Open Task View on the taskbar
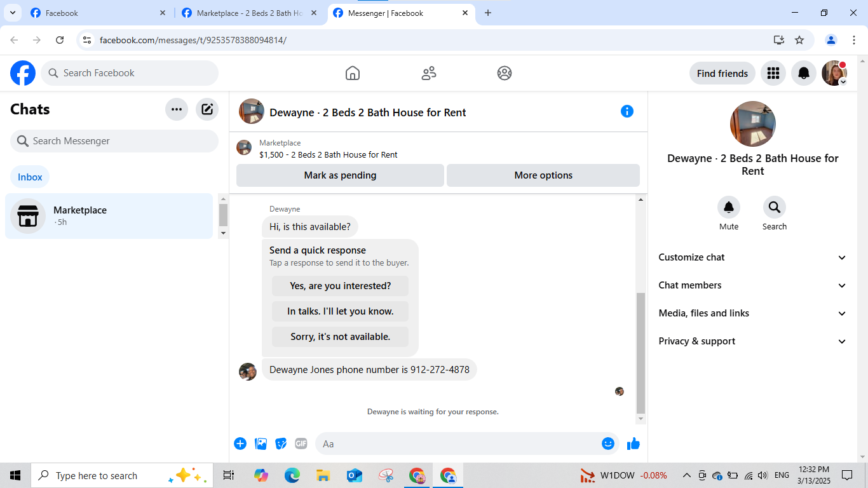Viewport: 868px width, 488px height. 229,475
